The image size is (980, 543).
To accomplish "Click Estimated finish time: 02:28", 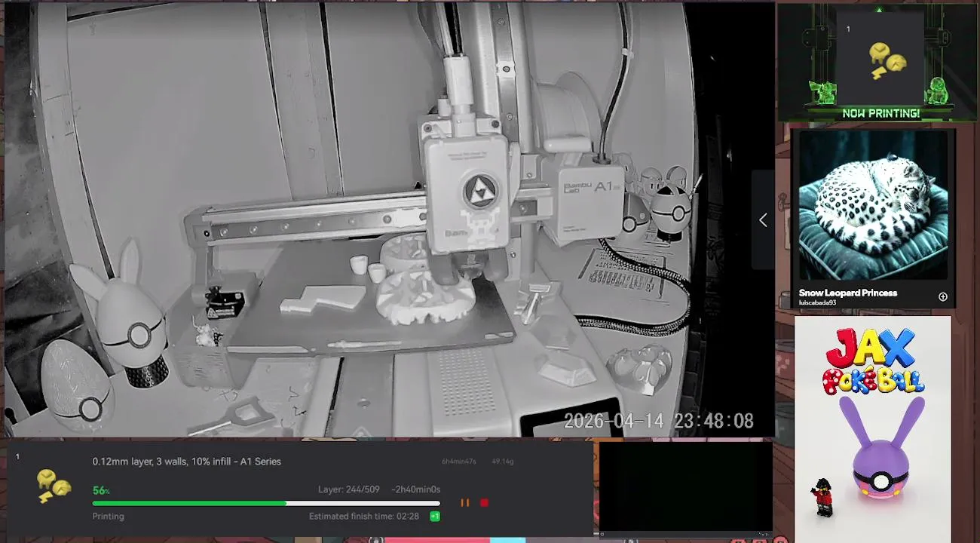I will pos(364,517).
